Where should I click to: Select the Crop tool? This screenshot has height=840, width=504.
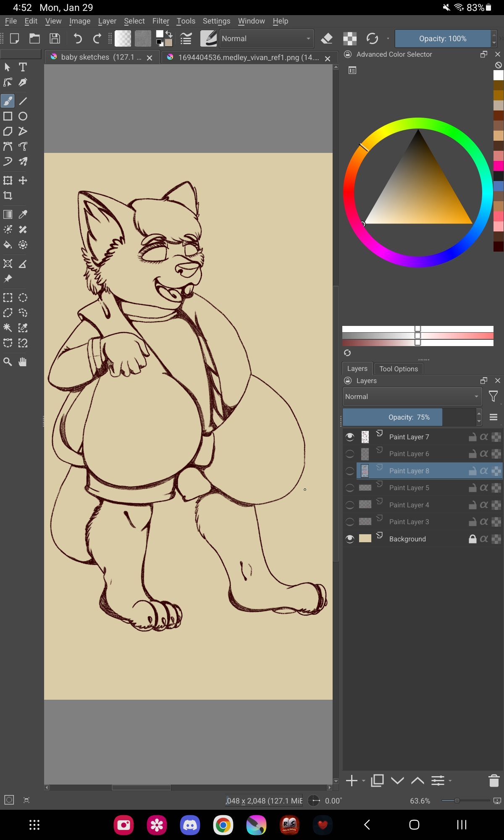click(x=8, y=196)
